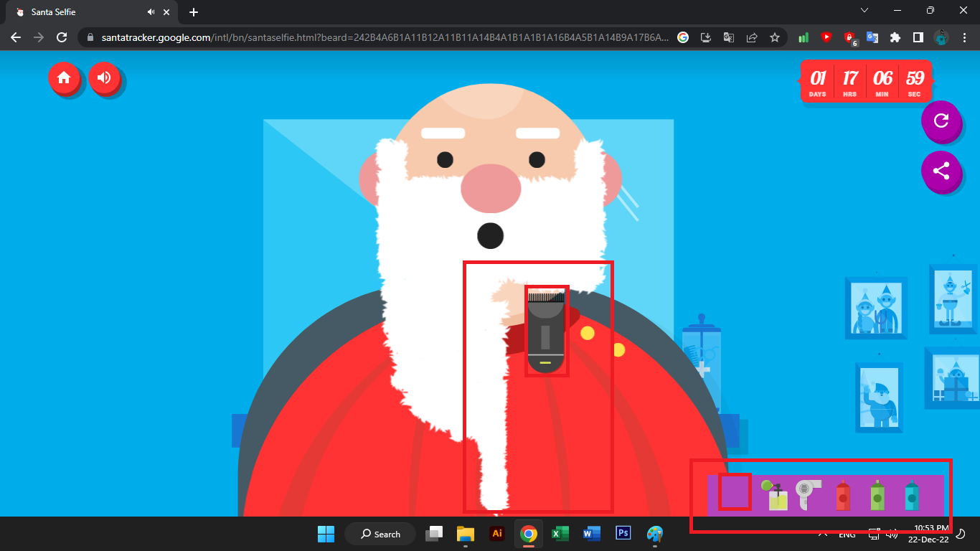
Task: Share the Santa selfie via purple share button
Action: click(941, 171)
